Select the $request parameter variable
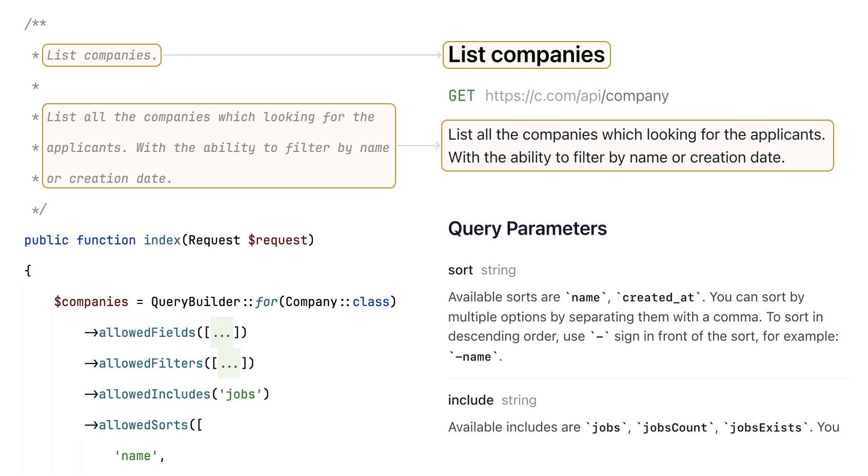 [x=278, y=240]
